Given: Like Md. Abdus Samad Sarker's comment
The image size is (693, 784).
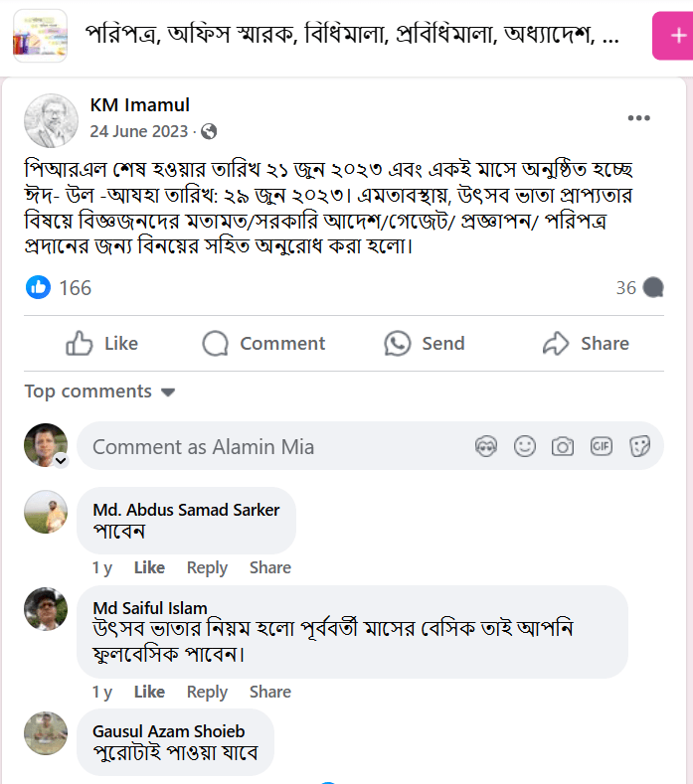Looking at the screenshot, I should tap(149, 567).
